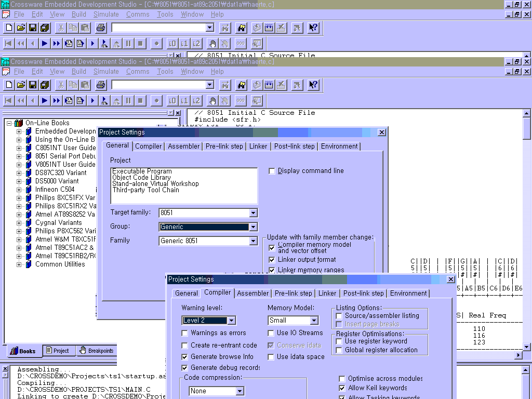This screenshot has height=399, width=532.
Task: Click the Print icon in the lower window's toolbar
Action: coord(101,85)
